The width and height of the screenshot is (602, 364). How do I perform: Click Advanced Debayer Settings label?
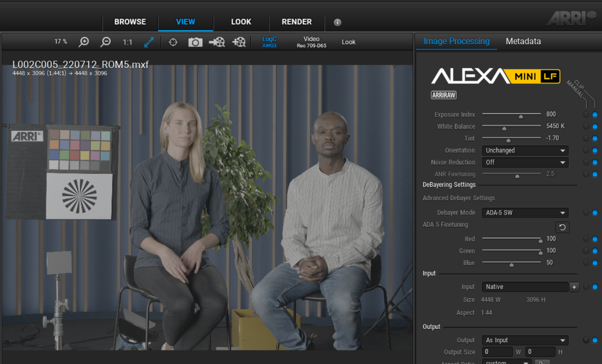point(459,198)
